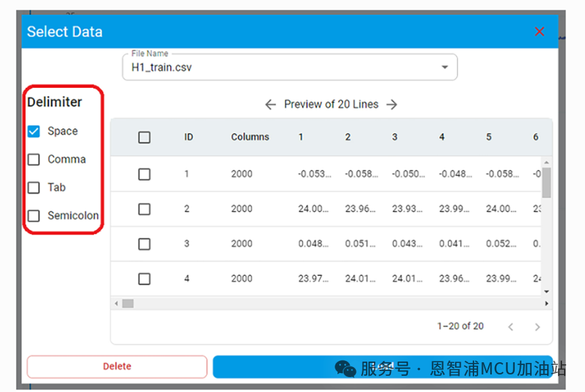Click cell value -0.053... in row 1
This screenshot has height=392, width=585.
314,174
